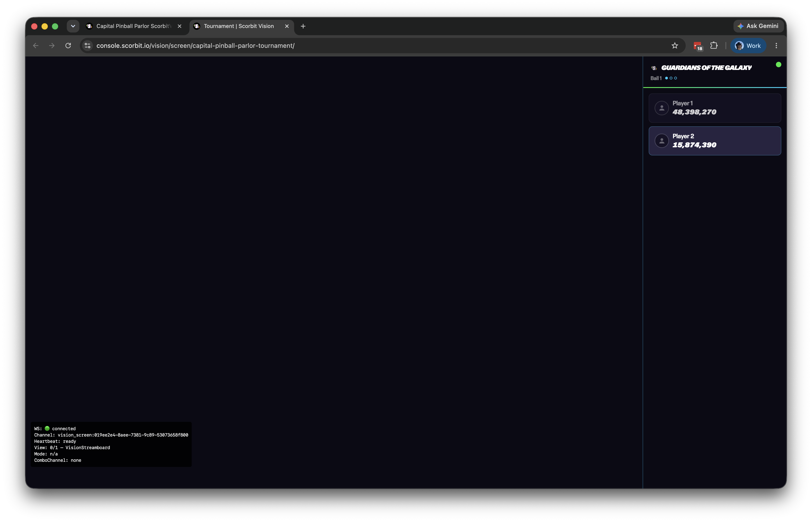Click the Player 1 score 48,398,270
Viewport: 812px width, 522px height.
click(694, 112)
